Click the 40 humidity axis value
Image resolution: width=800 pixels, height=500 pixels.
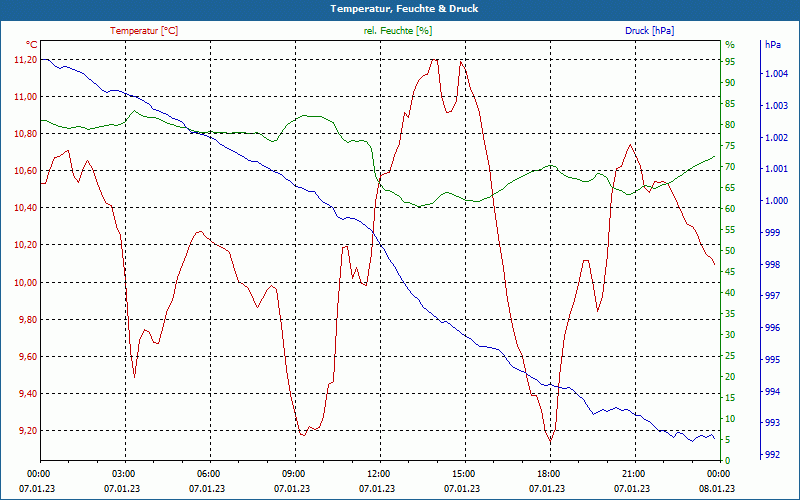pos(730,293)
